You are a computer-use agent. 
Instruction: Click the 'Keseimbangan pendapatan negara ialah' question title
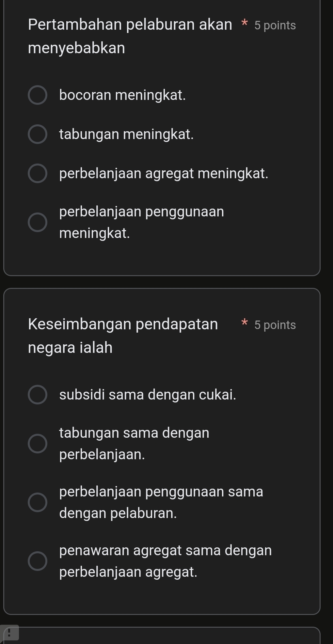coord(123,336)
